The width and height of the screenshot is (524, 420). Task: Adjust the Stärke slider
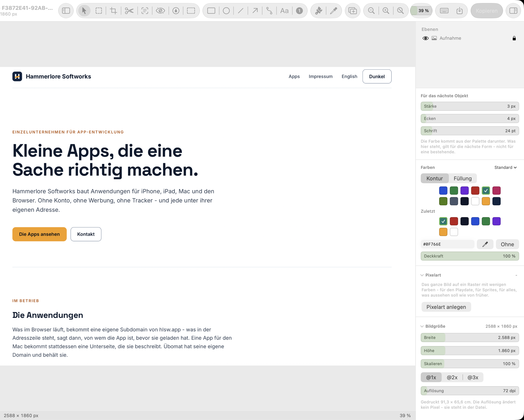pyautogui.click(x=470, y=106)
